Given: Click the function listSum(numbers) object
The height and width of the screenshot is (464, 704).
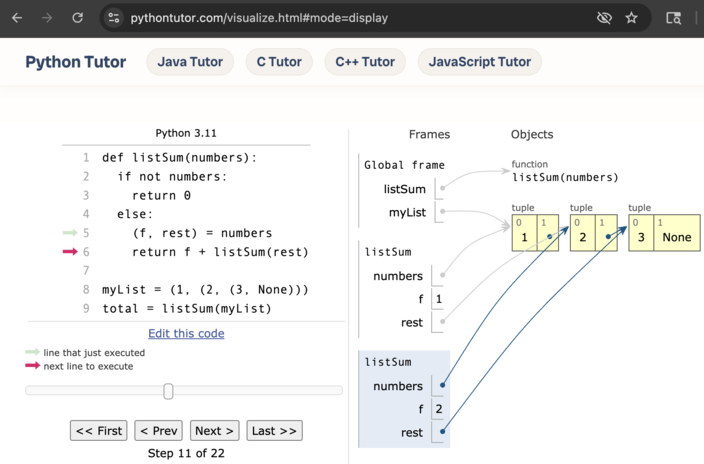Looking at the screenshot, I should [x=565, y=177].
